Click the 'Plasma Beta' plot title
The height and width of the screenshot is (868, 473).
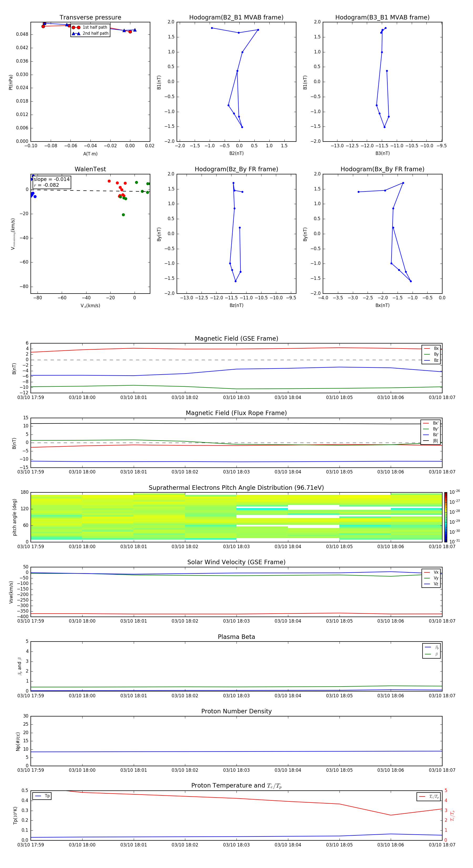point(236,637)
